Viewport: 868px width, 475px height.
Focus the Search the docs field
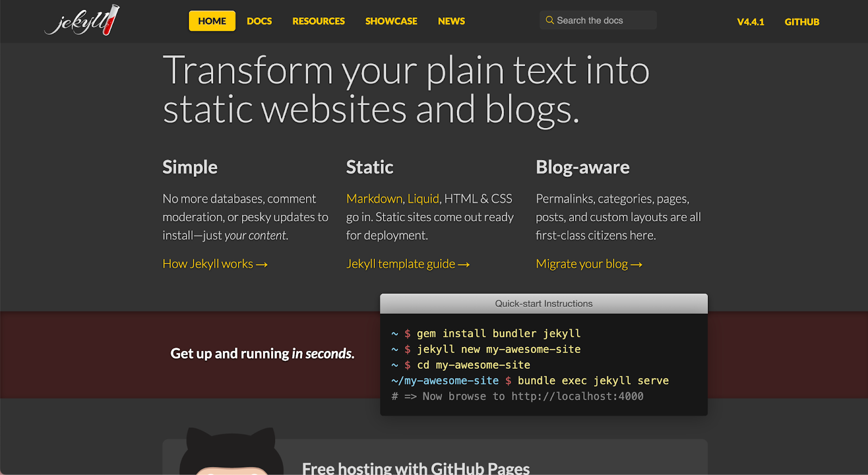tap(602, 21)
